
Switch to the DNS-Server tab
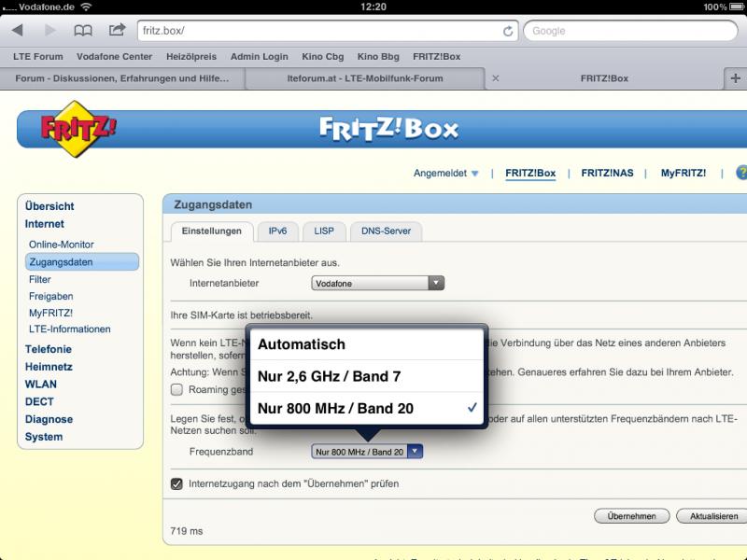coord(386,231)
